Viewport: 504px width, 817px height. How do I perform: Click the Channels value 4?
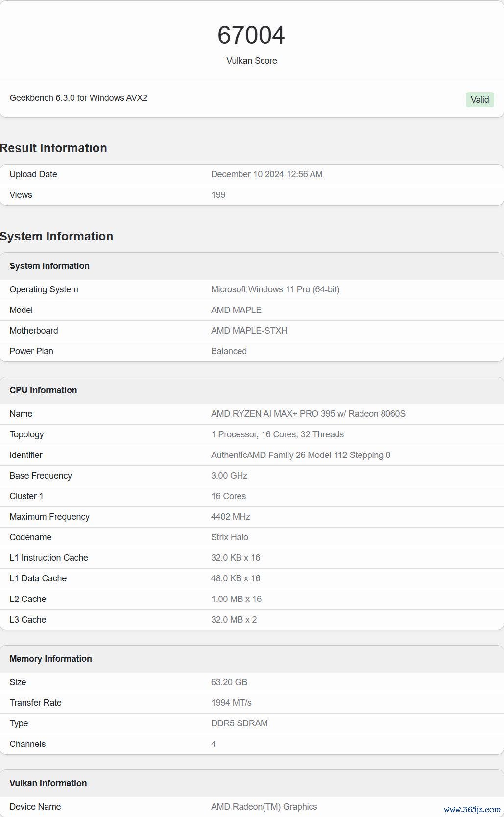[x=214, y=744]
